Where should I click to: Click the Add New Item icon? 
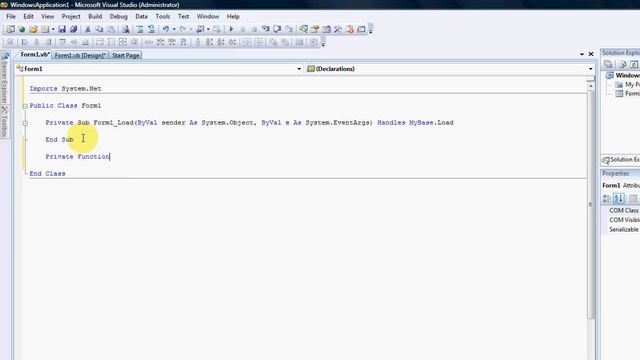45,29
